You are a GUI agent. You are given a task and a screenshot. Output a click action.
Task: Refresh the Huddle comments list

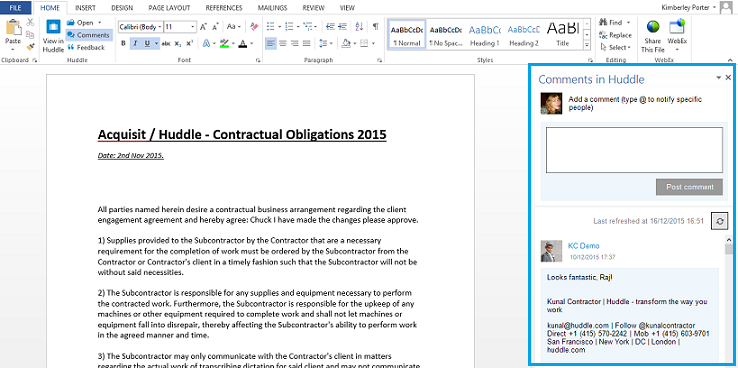[719, 221]
